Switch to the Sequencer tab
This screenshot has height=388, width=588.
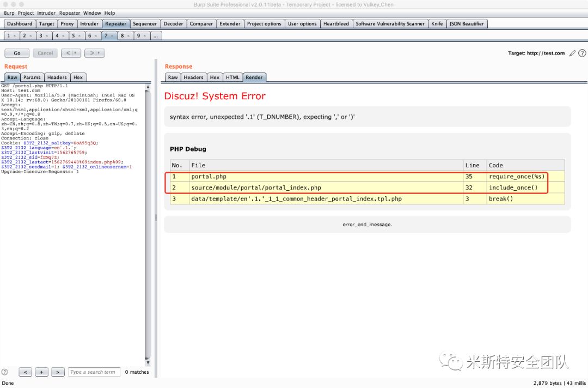tap(145, 23)
